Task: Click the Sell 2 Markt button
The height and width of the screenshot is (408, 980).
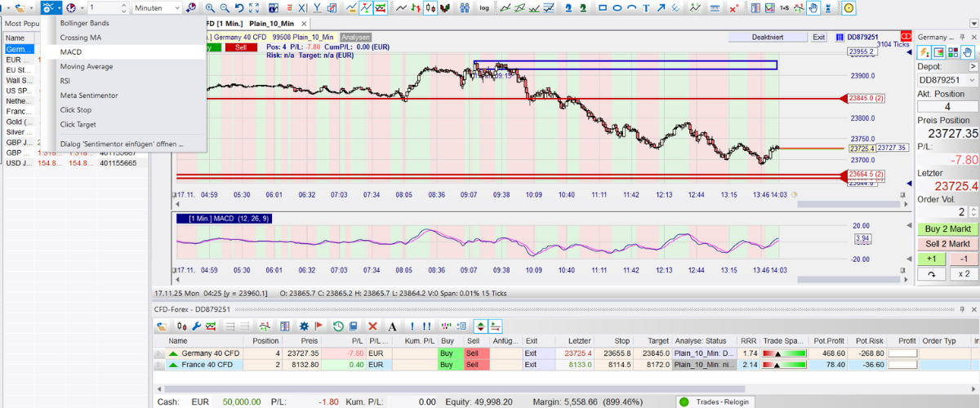Action: pyautogui.click(x=947, y=244)
